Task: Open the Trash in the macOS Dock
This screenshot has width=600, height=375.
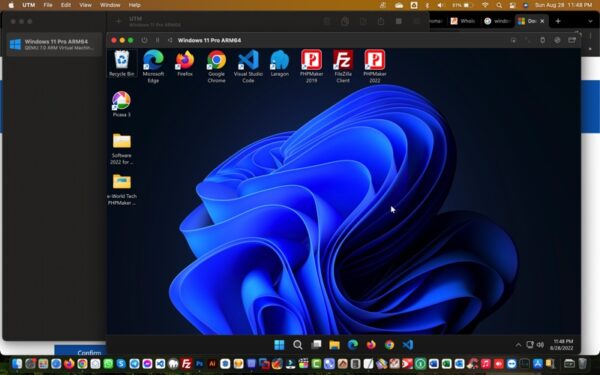Action: pyautogui.click(x=582, y=363)
